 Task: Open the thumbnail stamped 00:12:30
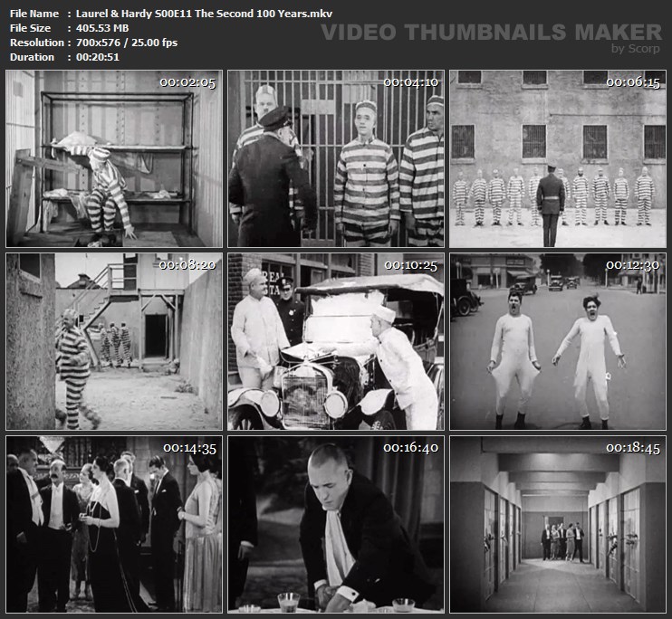pos(558,341)
